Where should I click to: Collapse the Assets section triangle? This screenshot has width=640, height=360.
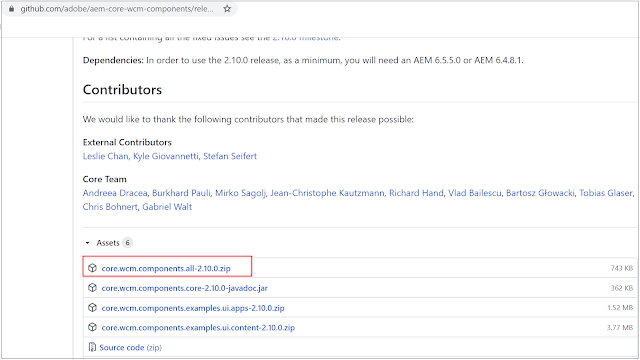tap(87, 243)
